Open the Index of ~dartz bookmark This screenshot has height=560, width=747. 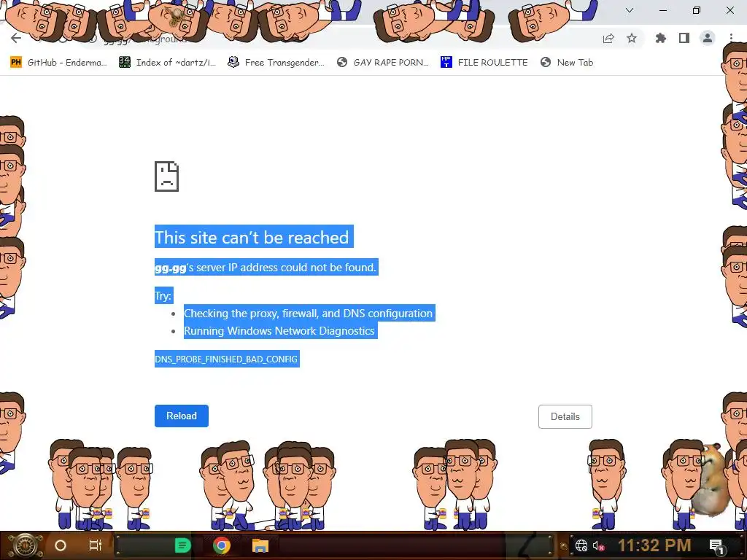click(x=168, y=63)
